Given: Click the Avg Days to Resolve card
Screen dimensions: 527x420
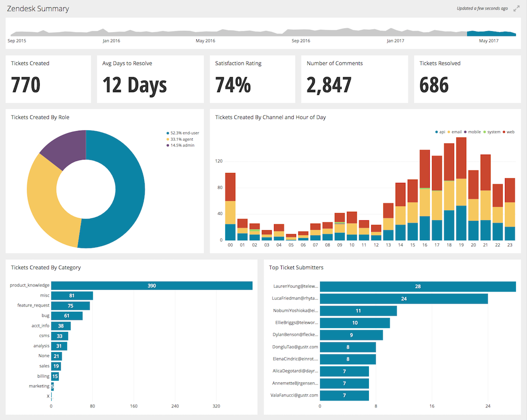Looking at the screenshot, I should pyautogui.click(x=150, y=79).
